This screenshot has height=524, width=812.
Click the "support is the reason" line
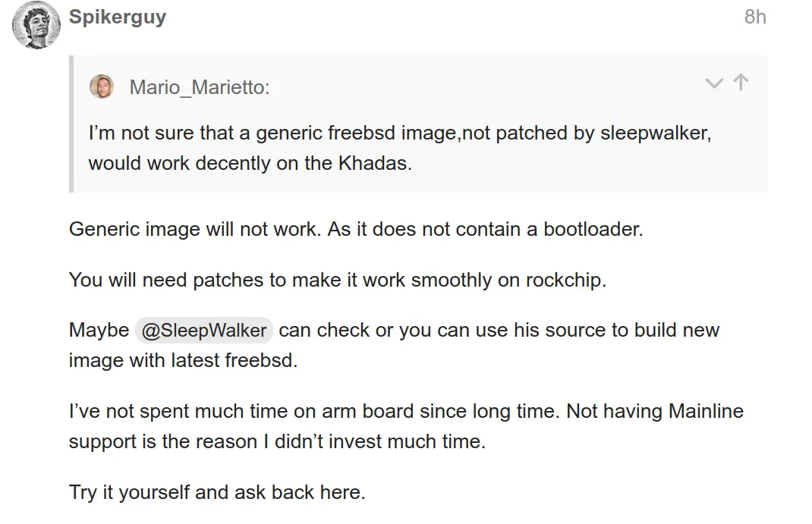276,441
